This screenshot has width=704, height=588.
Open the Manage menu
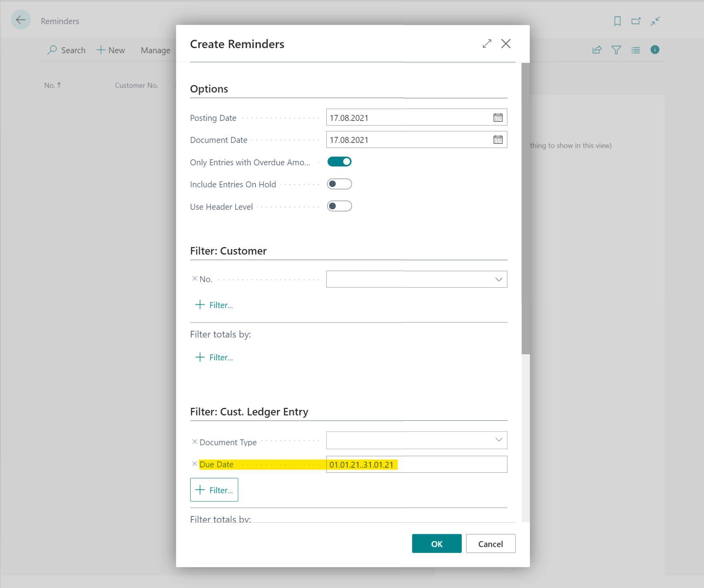(x=155, y=50)
